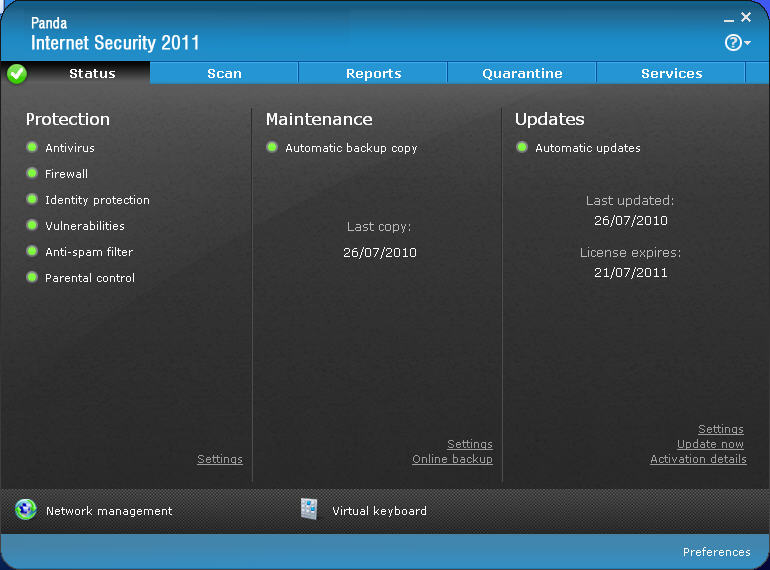Image resolution: width=770 pixels, height=570 pixels.
Task: Click the Antivirus green status dot
Action: pyautogui.click(x=32, y=147)
